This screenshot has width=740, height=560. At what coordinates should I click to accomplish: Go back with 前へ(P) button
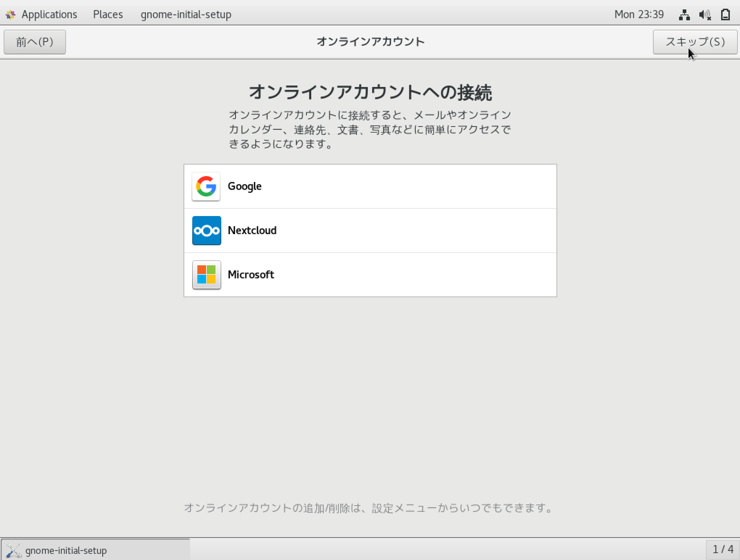point(35,42)
